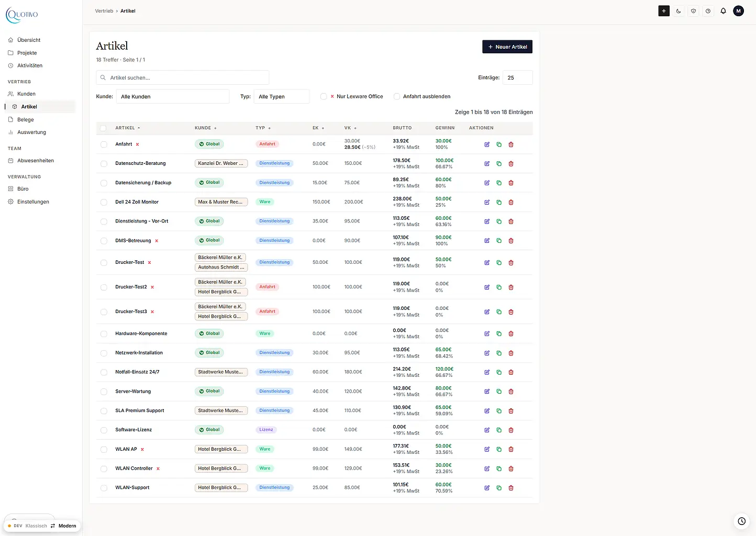The width and height of the screenshot is (756, 536).
Task: Copy the Dienstleistung - Vor-Ort article
Action: [x=499, y=221]
